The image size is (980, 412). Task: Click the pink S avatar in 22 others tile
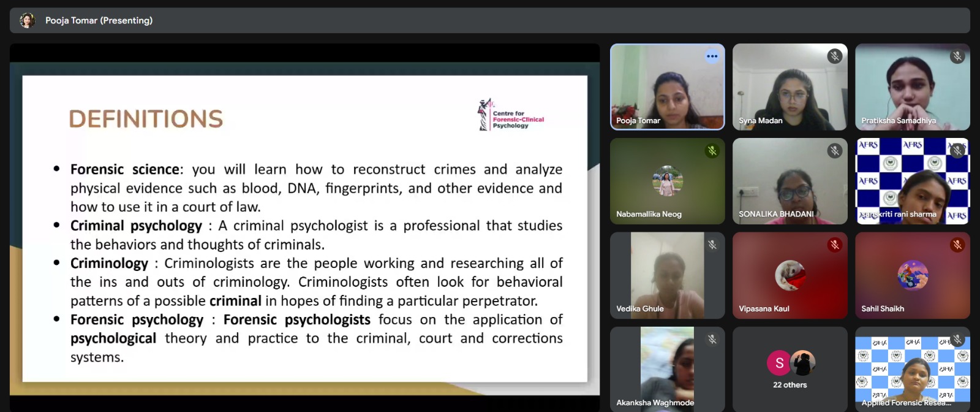(x=779, y=363)
